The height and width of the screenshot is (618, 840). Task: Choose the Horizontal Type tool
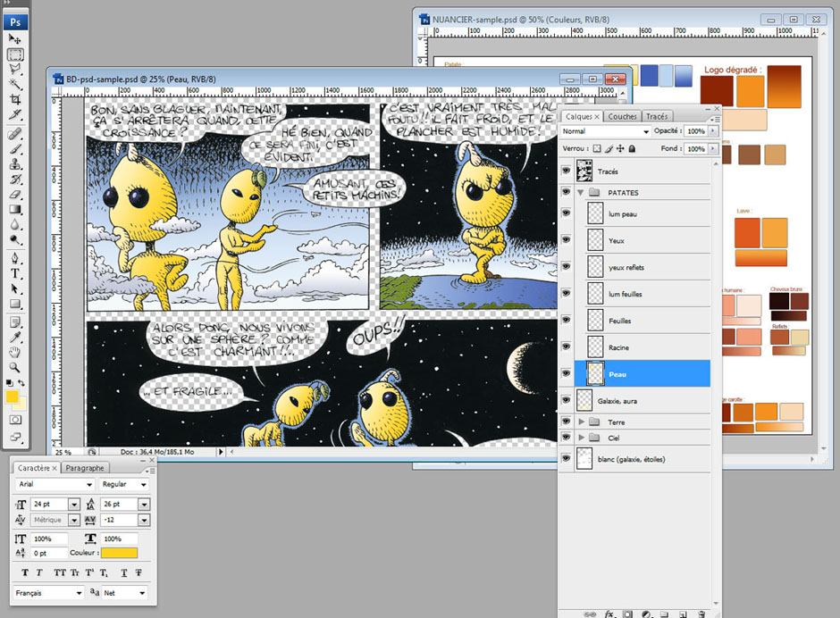(15, 273)
